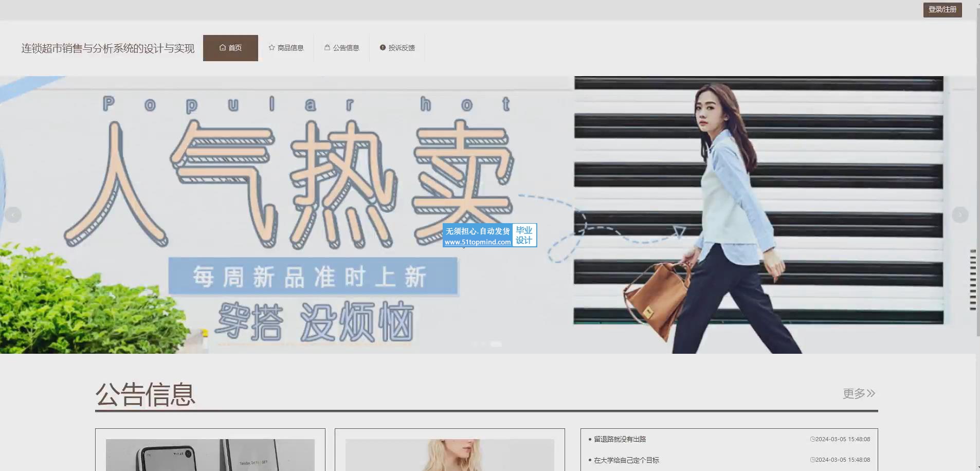Click the 人气热卖 banner image
This screenshot has width=980, height=471.
[487, 215]
